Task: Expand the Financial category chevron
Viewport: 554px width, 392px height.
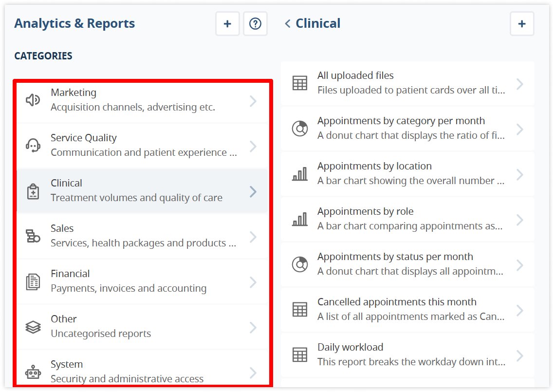Action: coord(253,282)
